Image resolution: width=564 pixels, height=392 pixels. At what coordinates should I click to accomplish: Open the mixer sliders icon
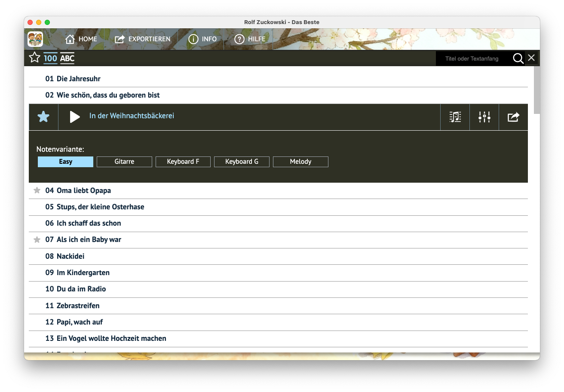pos(484,117)
